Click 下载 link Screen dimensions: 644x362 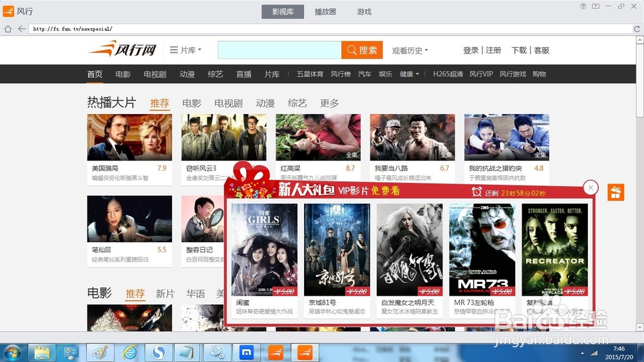[x=519, y=50]
